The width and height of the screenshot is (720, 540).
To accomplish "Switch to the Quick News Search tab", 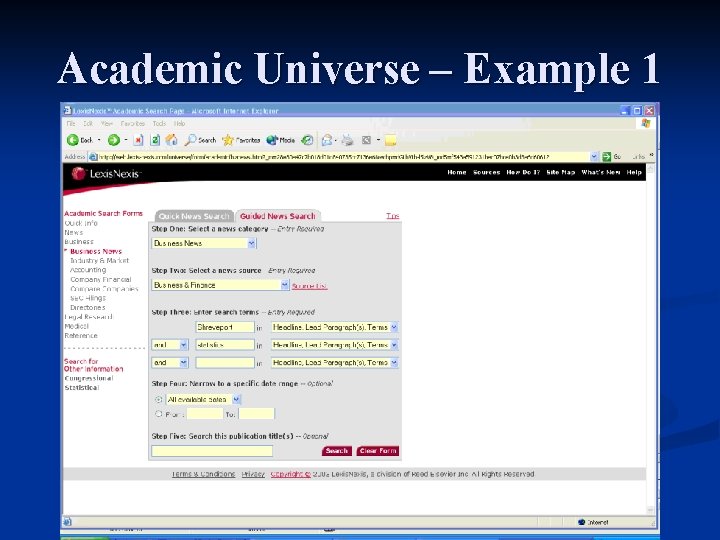I will click(194, 216).
